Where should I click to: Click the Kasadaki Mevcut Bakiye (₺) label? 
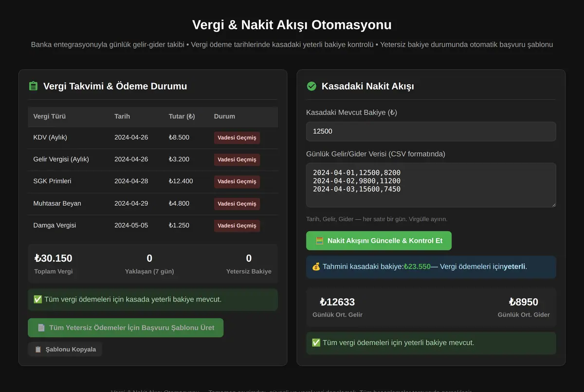[351, 112]
